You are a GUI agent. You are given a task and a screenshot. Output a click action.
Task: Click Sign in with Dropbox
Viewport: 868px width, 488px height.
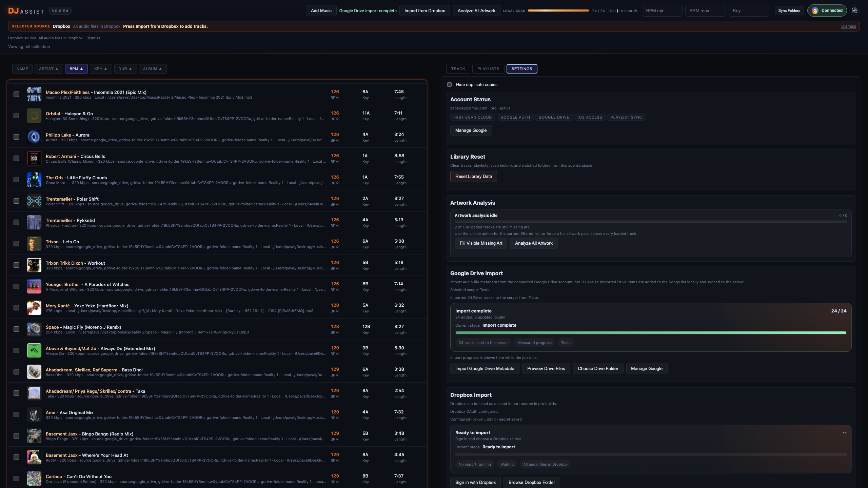click(x=475, y=483)
